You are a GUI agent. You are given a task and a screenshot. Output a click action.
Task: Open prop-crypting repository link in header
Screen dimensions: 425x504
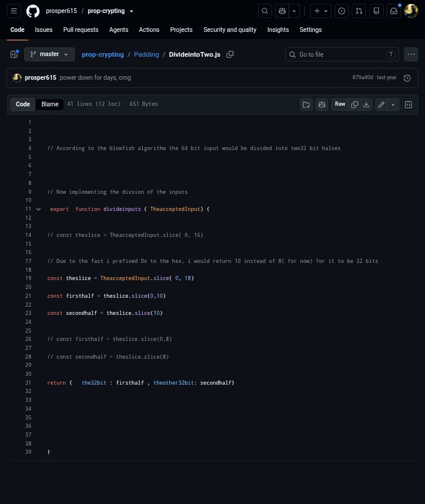tap(106, 11)
